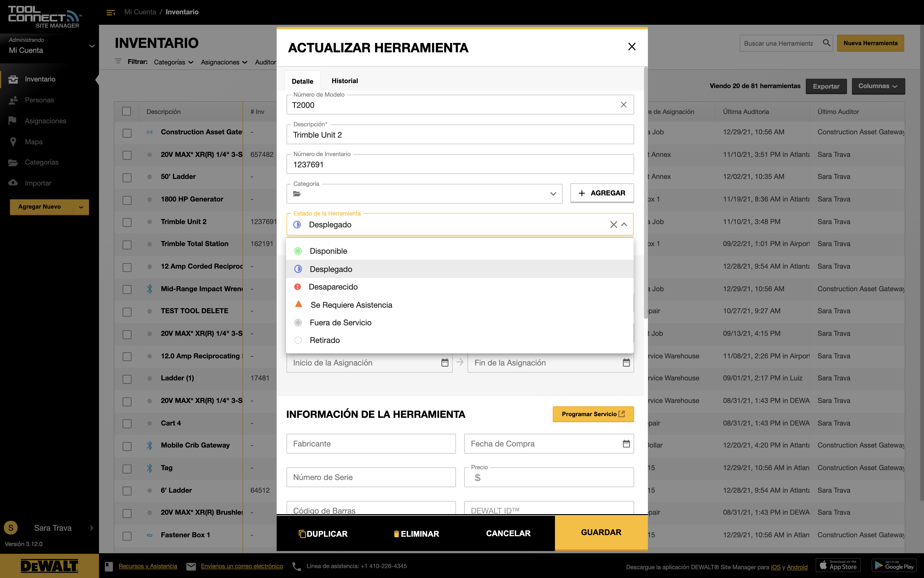Expand the Mi Cuenta account dropdown

(x=92, y=46)
